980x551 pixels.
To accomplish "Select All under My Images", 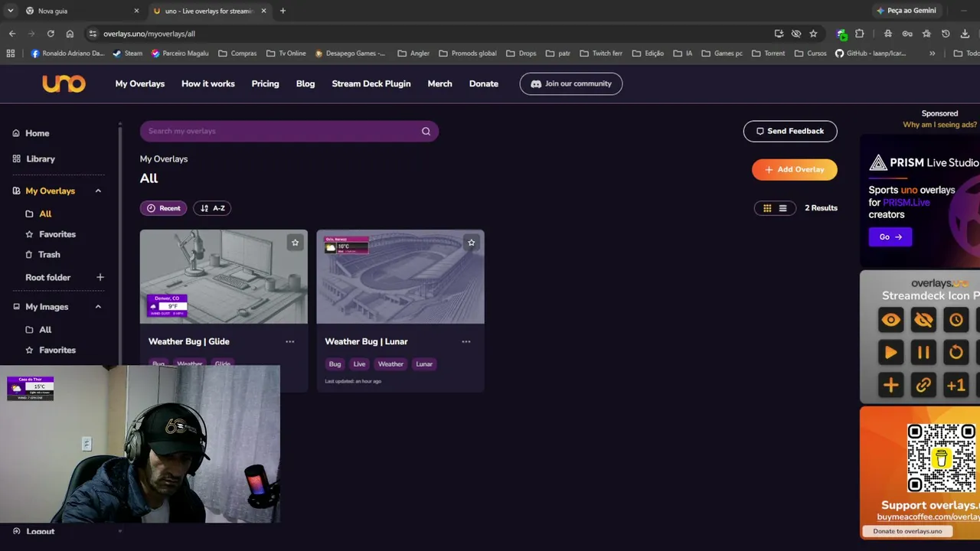I will [39, 330].
